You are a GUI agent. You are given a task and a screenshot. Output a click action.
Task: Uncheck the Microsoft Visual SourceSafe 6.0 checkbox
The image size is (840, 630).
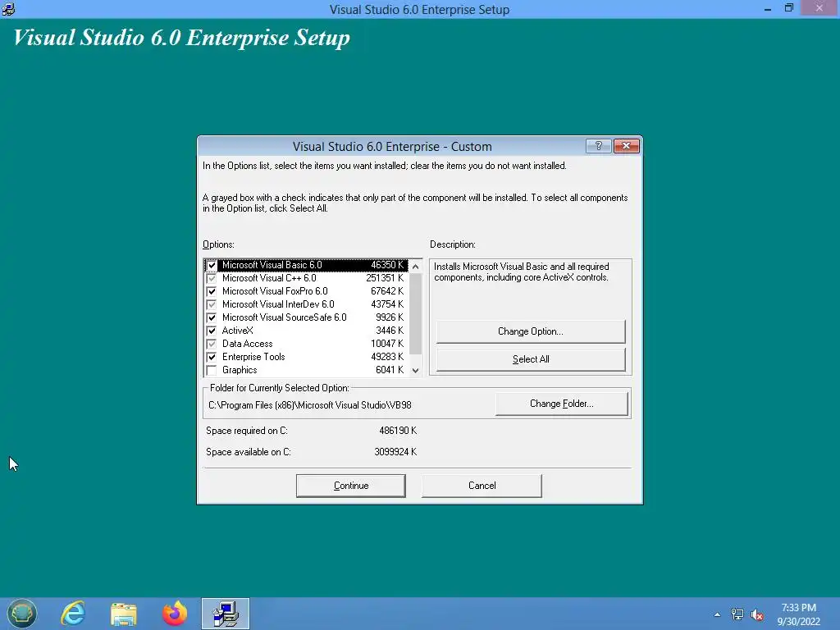pos(212,317)
